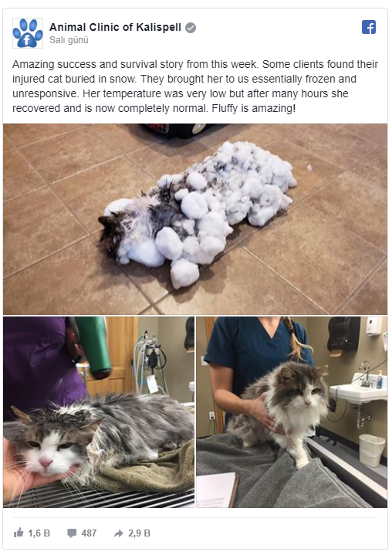This screenshot has height=555, width=392.
Task: Click the green hair dryer in the bottom-left photo
Action: click(x=93, y=347)
